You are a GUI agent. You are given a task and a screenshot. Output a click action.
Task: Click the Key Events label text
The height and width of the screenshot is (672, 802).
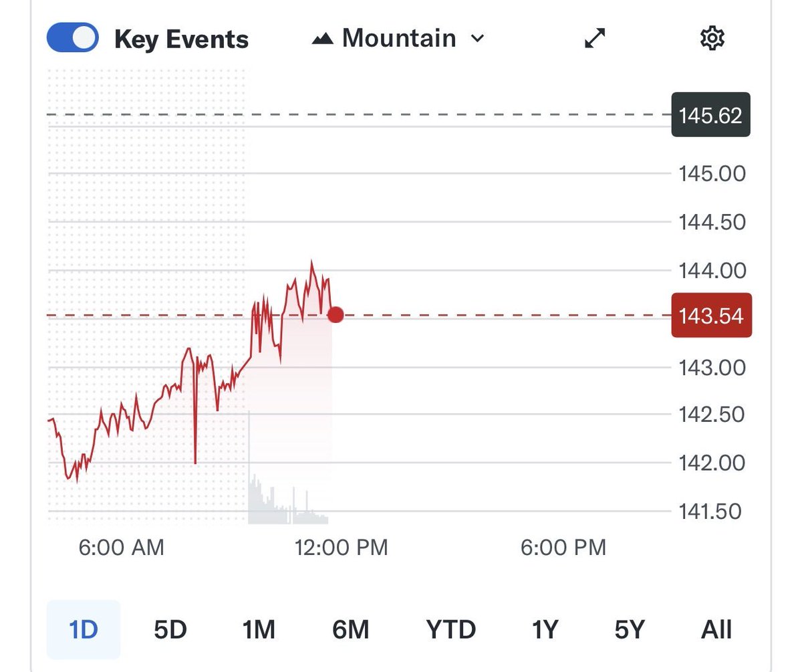pyautogui.click(x=181, y=39)
